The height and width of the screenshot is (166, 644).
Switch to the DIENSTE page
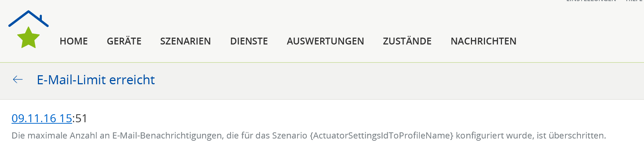(x=249, y=41)
